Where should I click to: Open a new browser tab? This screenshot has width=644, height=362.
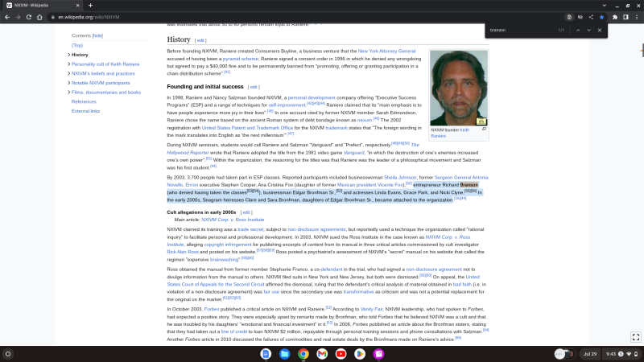pyautogui.click(x=90, y=6)
